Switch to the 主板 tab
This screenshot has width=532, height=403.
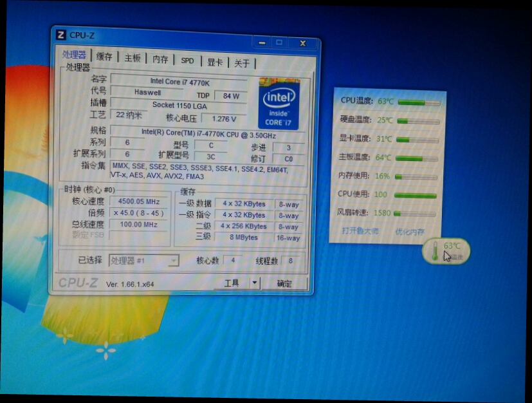(133, 58)
